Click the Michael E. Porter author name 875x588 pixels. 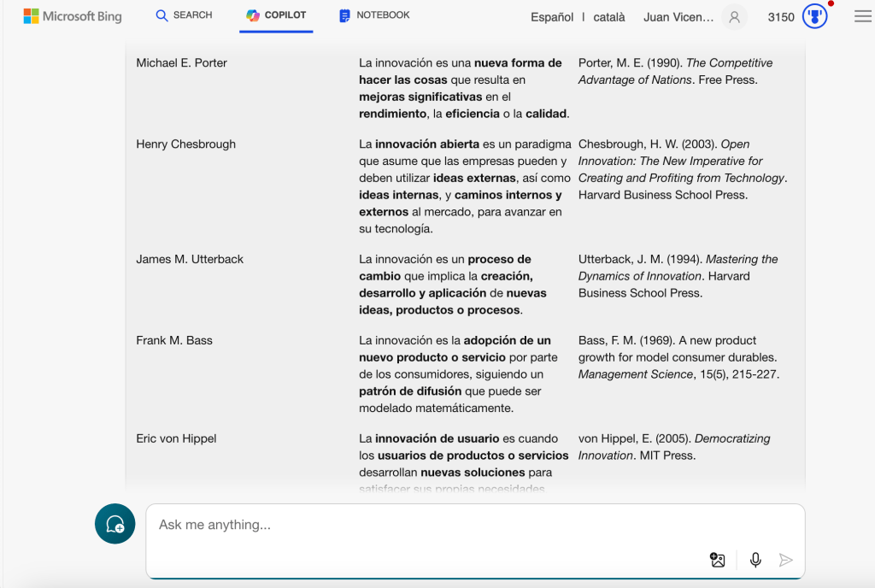[181, 63]
